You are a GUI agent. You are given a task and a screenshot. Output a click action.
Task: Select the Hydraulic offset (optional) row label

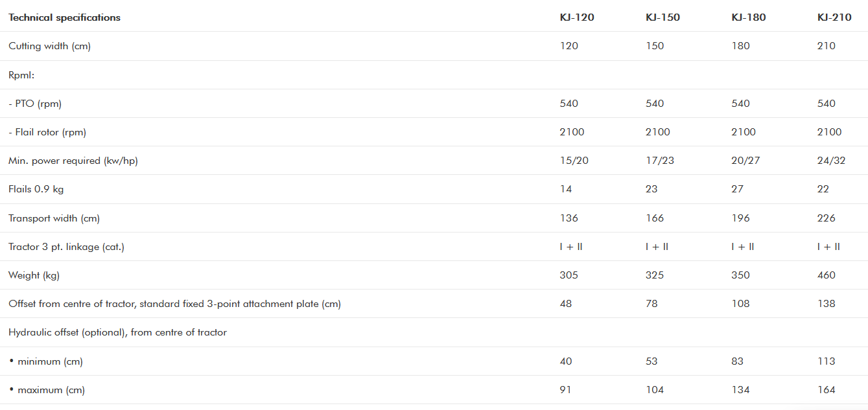[117, 332]
